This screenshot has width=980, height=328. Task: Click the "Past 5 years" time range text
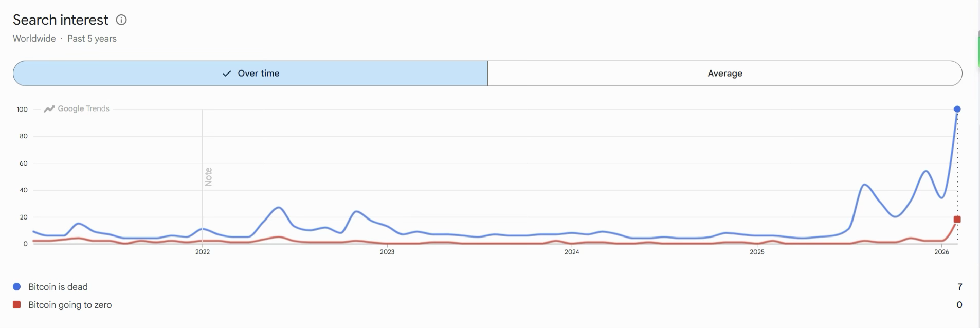pos(92,39)
